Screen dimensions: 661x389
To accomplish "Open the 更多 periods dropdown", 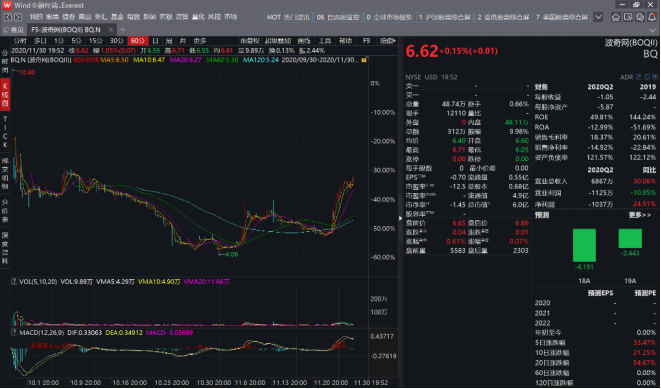I will [200, 41].
